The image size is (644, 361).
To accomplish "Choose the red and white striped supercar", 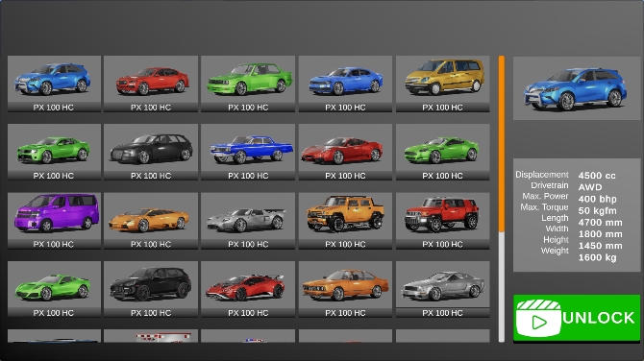I will (248, 289).
